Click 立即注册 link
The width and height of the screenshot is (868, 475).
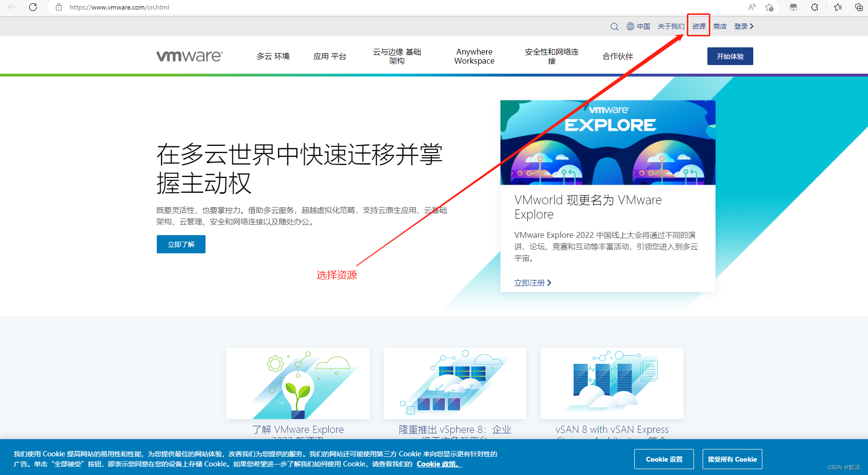pyautogui.click(x=532, y=283)
